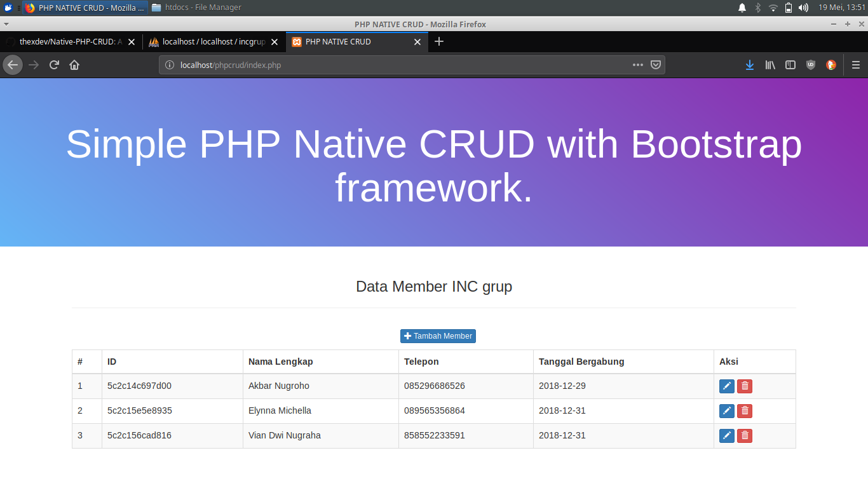Save page to Pocket
Screen dimensions: 868x488
[x=656, y=65]
